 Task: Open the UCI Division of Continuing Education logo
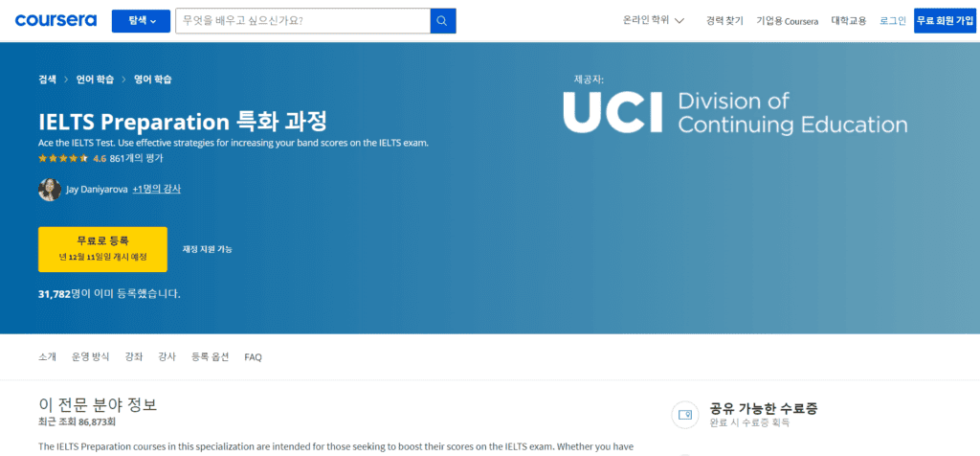point(735,113)
